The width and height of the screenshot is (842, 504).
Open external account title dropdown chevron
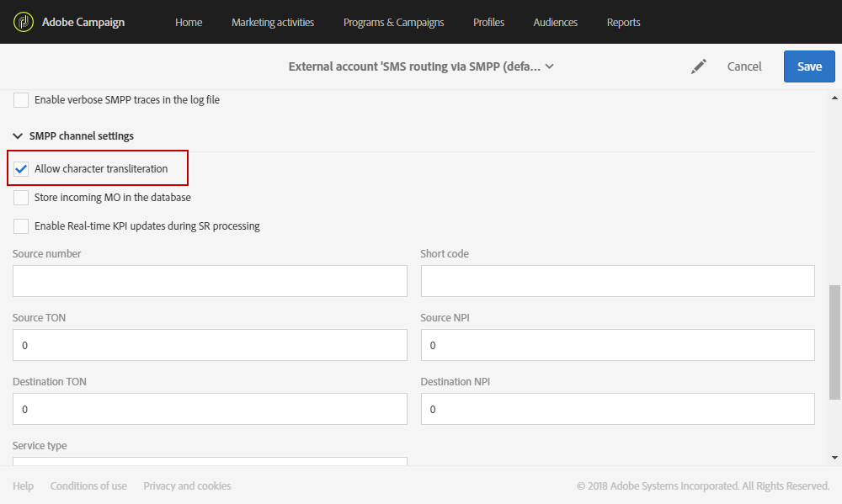pyautogui.click(x=550, y=66)
